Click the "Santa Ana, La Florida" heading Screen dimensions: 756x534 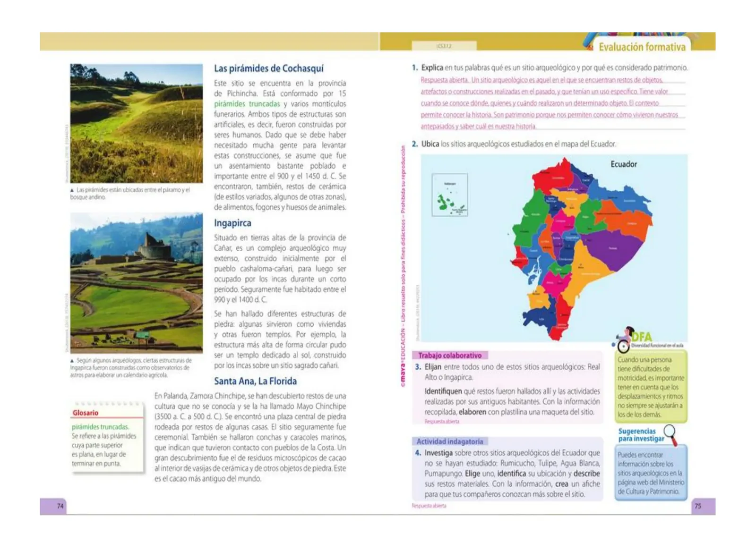pos(256,381)
